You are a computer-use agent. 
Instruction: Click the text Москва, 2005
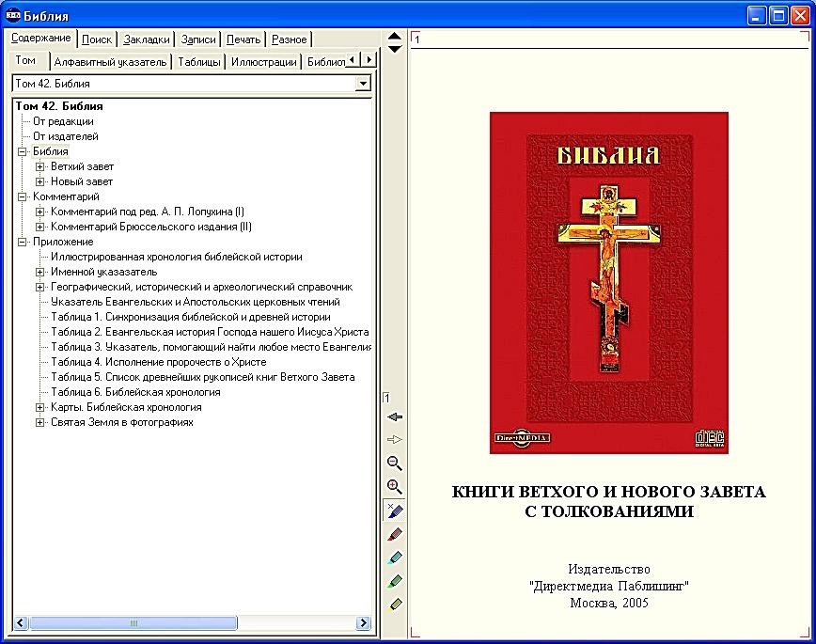point(609,603)
